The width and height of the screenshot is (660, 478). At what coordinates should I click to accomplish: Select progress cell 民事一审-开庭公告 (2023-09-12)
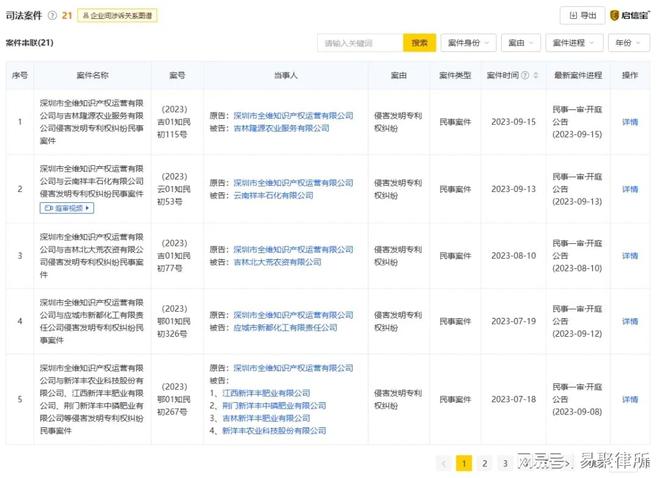click(577, 321)
